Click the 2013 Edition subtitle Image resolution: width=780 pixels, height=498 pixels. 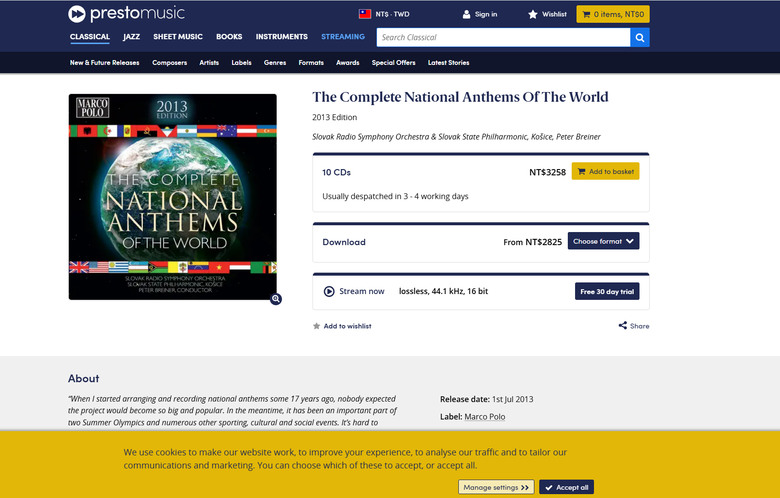[x=334, y=117]
